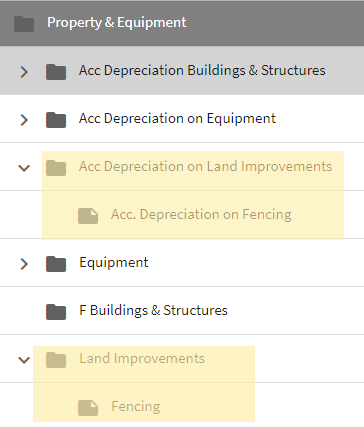Click folder icon of Acc Depreciation on Land Improvements
364x427 pixels.
56,168
